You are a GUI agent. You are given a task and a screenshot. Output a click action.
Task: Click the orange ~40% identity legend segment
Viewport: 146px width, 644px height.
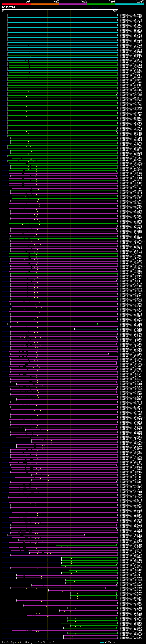[x=45, y=4]
